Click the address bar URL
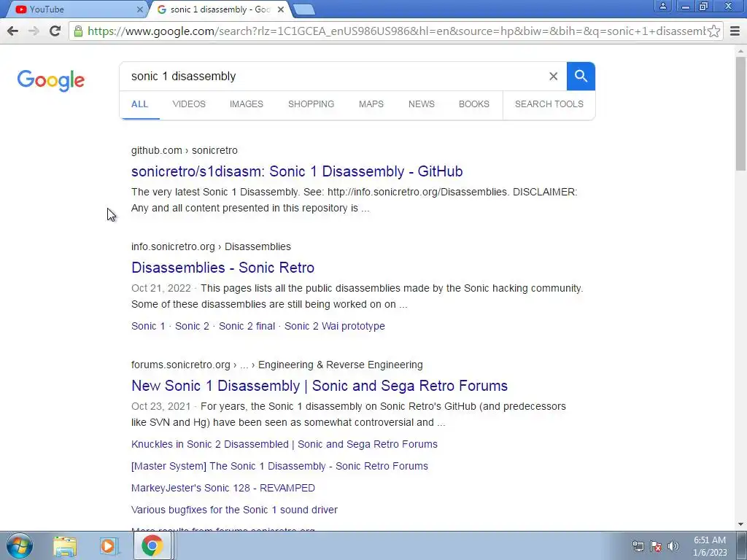747x560 pixels. [x=395, y=31]
